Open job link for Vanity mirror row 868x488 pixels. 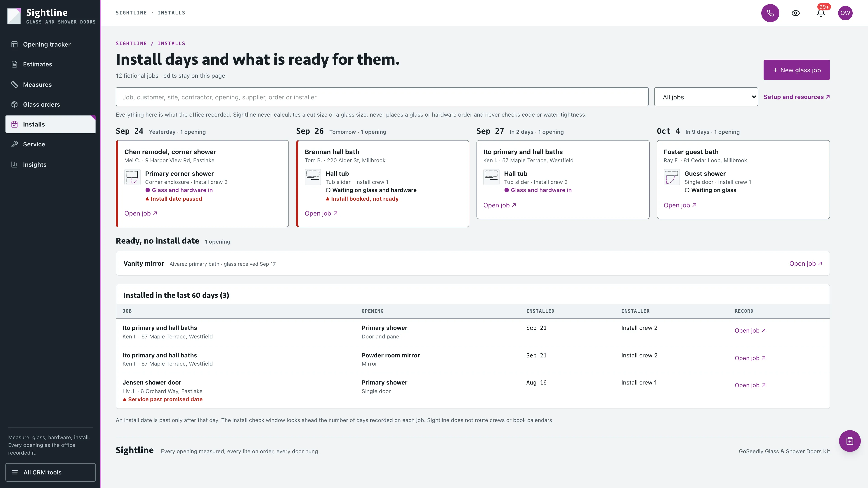[x=806, y=264]
